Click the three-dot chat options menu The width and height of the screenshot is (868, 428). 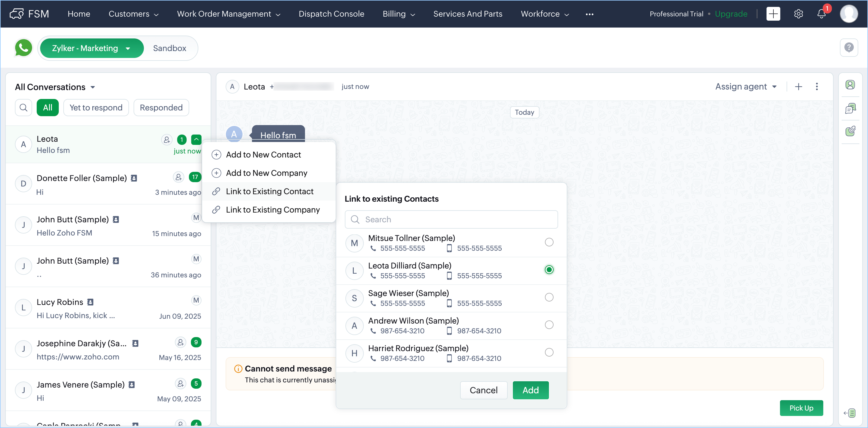coord(816,87)
